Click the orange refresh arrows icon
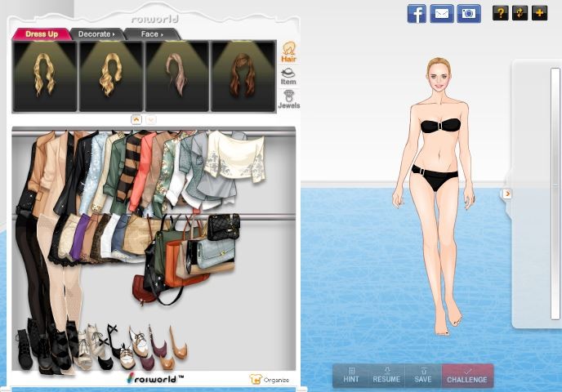 click(520, 13)
